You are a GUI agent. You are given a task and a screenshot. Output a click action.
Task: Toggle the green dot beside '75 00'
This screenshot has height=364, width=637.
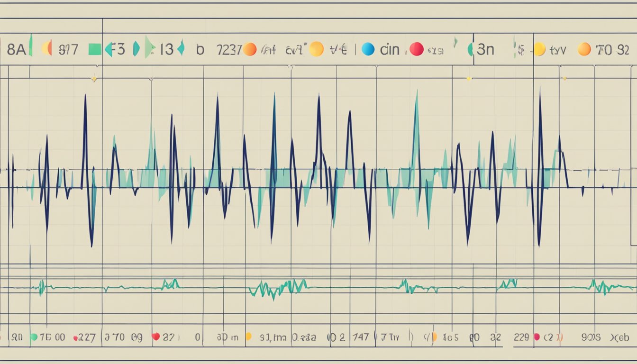pyautogui.click(x=34, y=337)
